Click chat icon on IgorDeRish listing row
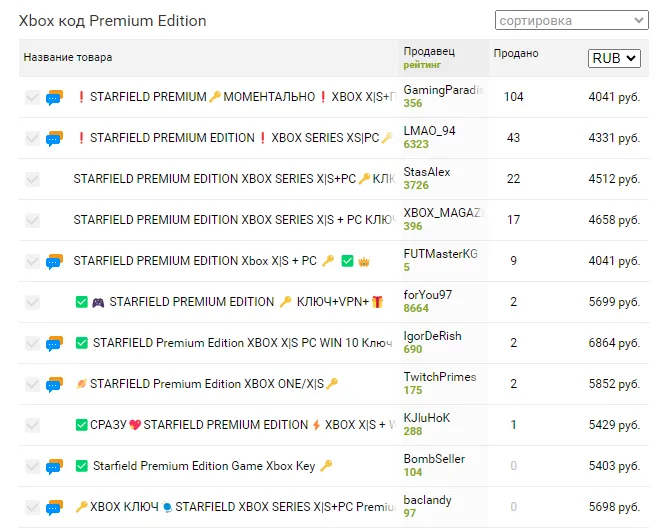Viewport: 667px width, 531px height. (x=54, y=343)
